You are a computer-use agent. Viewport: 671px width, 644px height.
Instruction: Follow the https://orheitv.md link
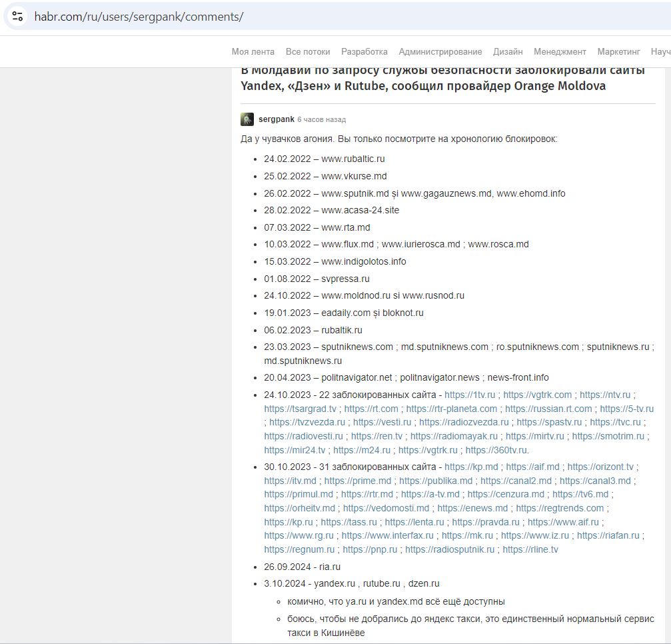[300, 509]
